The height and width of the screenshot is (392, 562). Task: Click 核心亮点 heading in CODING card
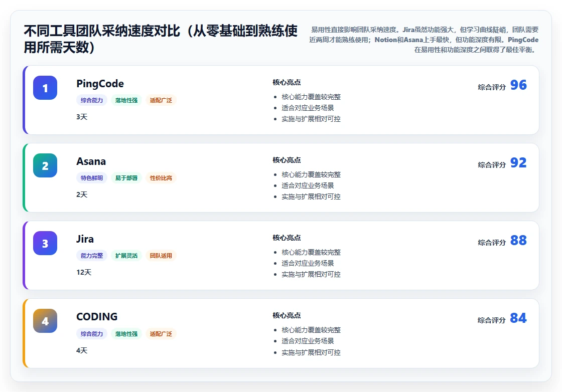(x=287, y=315)
